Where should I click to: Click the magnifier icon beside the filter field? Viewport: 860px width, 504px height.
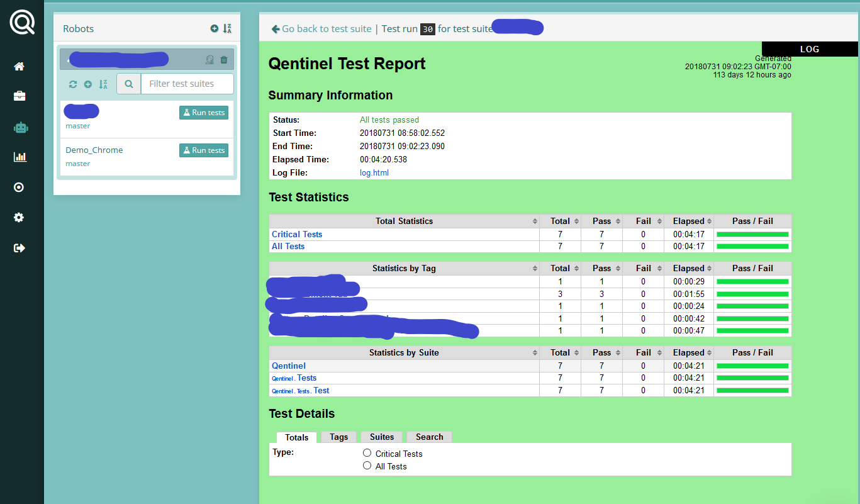coord(129,84)
